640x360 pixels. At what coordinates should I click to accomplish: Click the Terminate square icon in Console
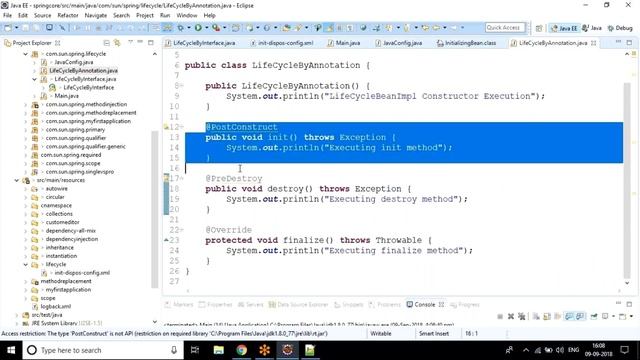pyautogui.click(x=500, y=316)
